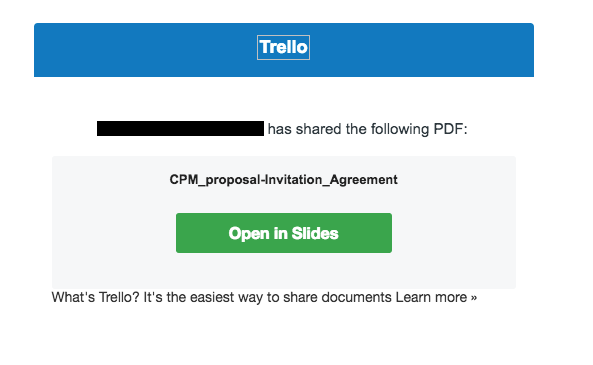The image size is (593, 365).
Task: Follow the Learn more link
Action: click(x=436, y=297)
